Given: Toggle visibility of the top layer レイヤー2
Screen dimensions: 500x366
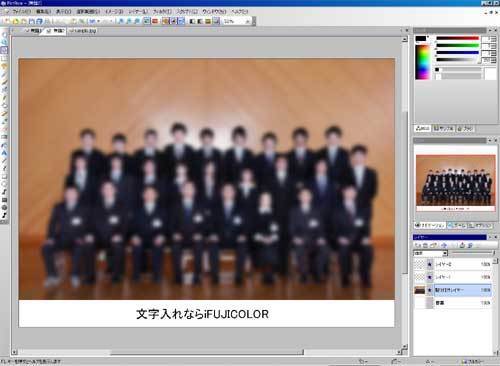Looking at the screenshot, I should (430, 264).
